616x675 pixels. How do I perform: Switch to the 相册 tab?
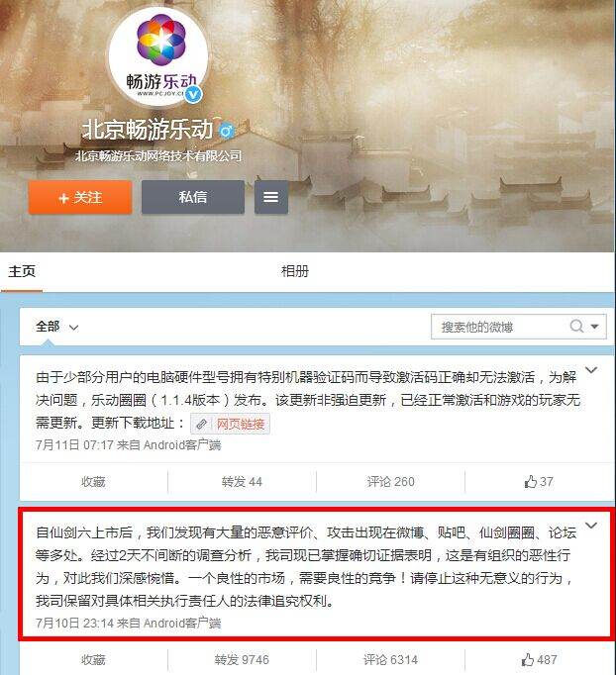(295, 271)
